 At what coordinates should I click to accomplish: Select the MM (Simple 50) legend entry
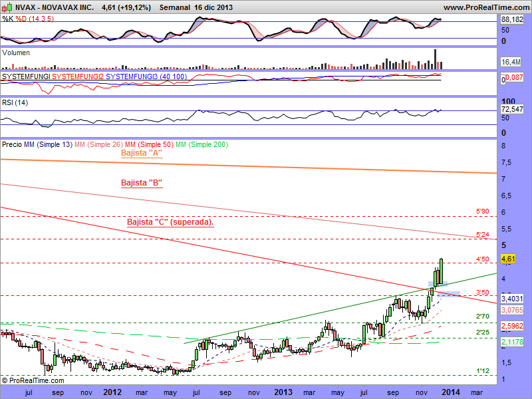(149, 144)
